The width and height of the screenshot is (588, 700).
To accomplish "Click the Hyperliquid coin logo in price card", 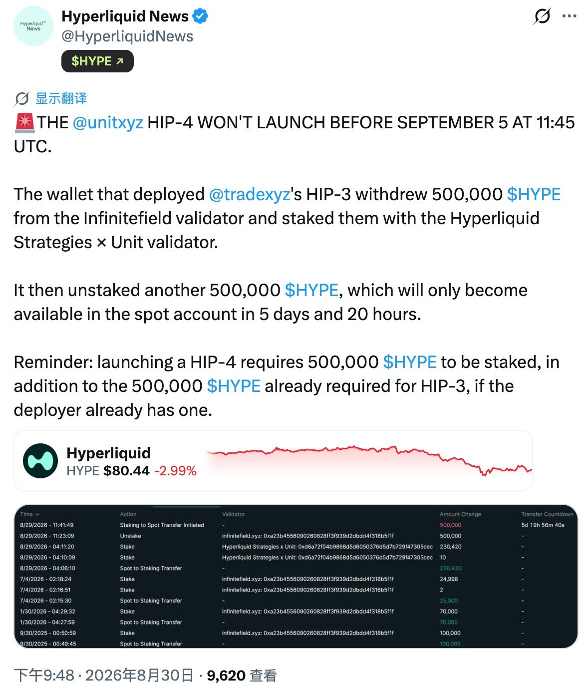I will click(x=40, y=460).
